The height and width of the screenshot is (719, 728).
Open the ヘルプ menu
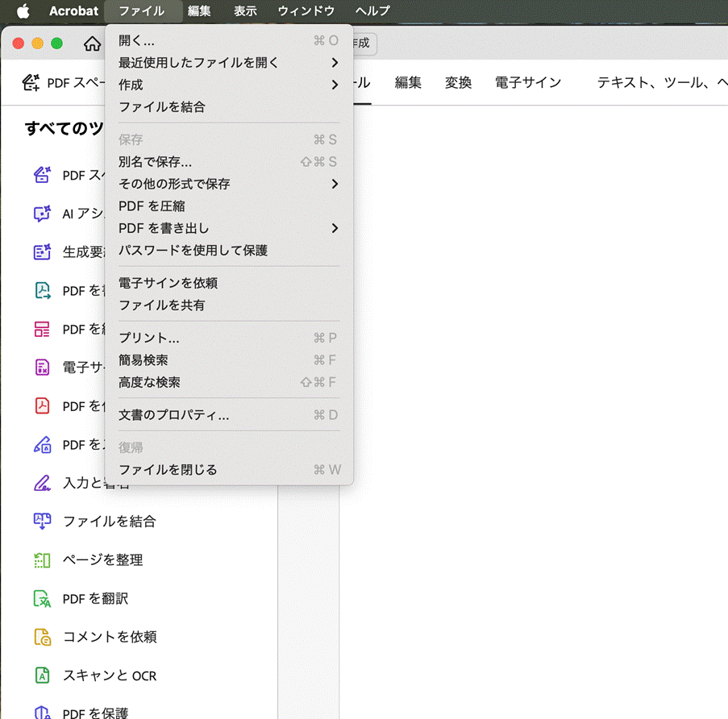pos(372,10)
